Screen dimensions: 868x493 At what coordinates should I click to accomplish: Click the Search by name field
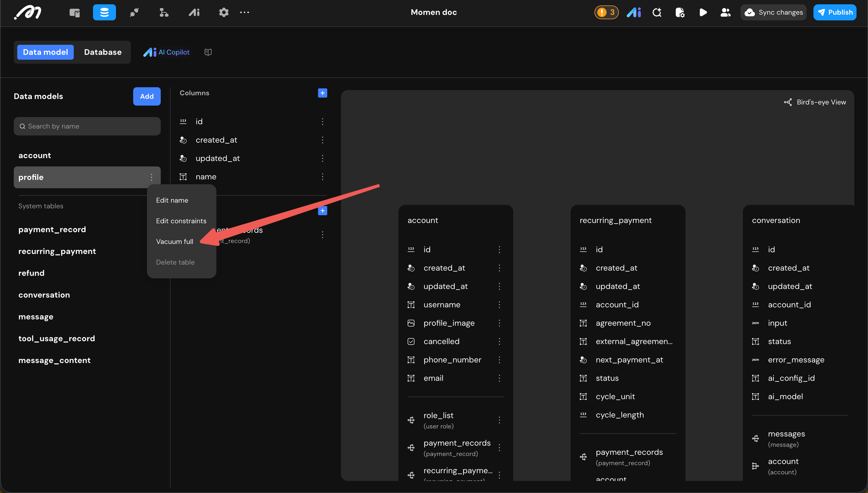87,126
